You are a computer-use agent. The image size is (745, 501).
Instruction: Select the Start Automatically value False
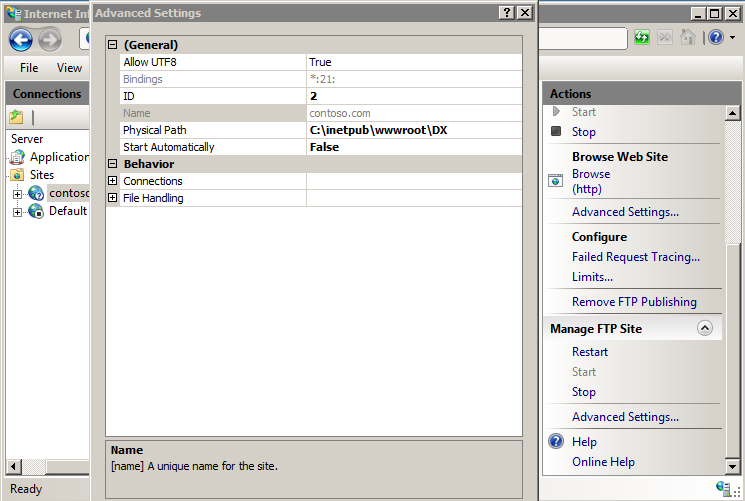[414, 147]
